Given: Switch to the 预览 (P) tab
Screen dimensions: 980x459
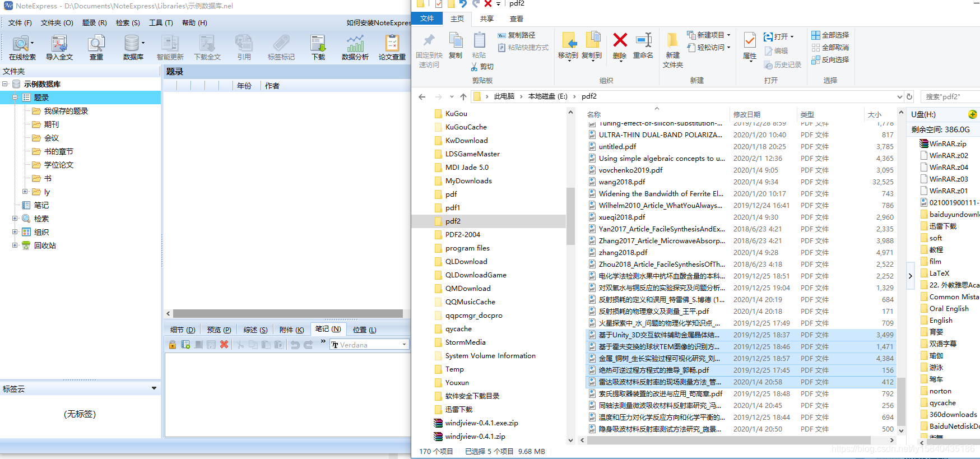Looking at the screenshot, I should (x=219, y=330).
